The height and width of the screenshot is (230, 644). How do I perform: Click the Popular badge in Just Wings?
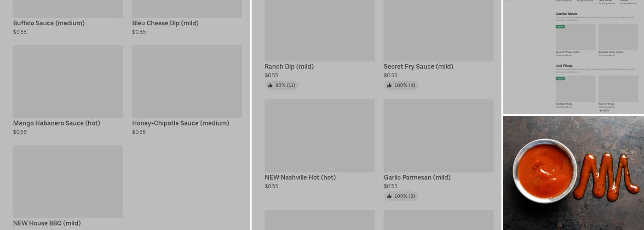coord(560,79)
